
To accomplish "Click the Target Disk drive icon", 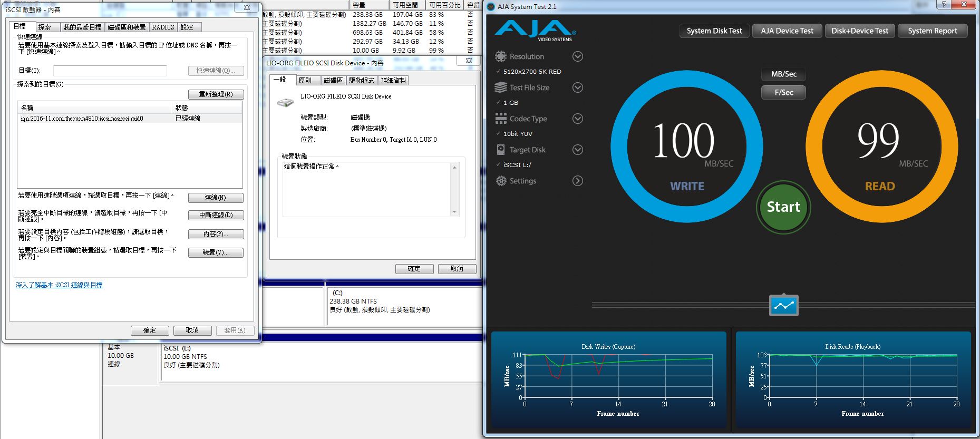I will pyautogui.click(x=500, y=150).
